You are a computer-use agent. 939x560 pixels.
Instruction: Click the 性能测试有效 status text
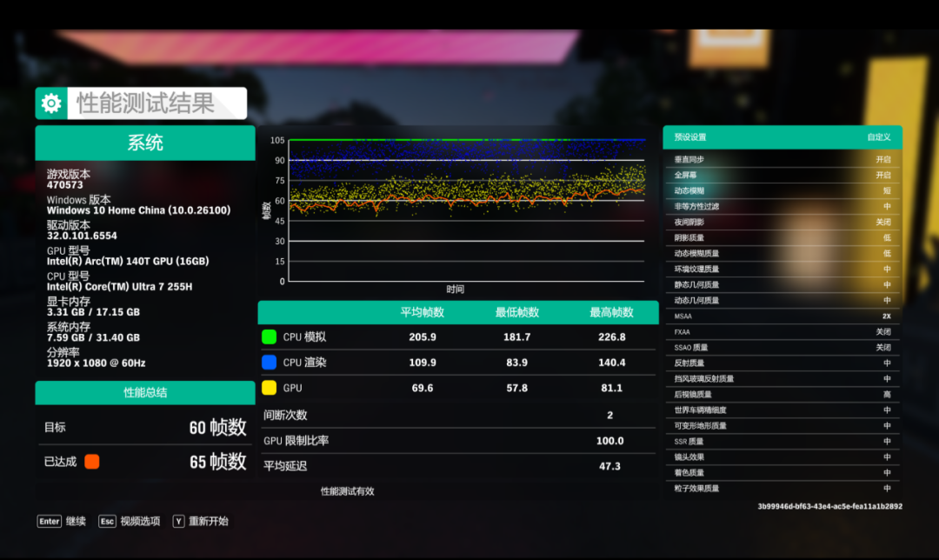(x=347, y=491)
